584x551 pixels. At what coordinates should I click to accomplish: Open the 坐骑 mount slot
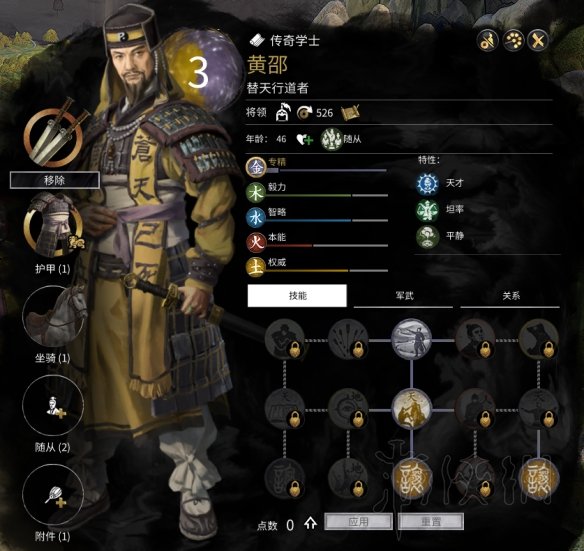[53, 316]
